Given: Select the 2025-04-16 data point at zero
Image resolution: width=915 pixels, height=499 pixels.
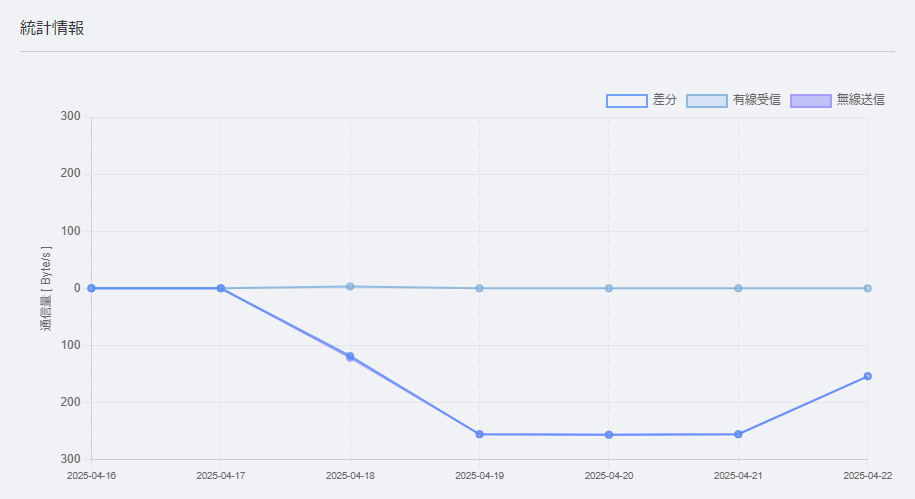Looking at the screenshot, I should pyautogui.click(x=92, y=288).
